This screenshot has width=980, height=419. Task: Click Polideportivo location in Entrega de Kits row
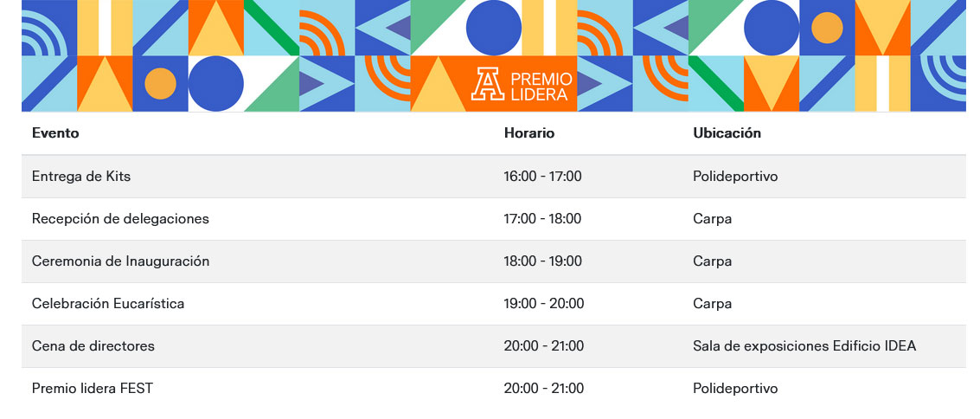tap(735, 177)
